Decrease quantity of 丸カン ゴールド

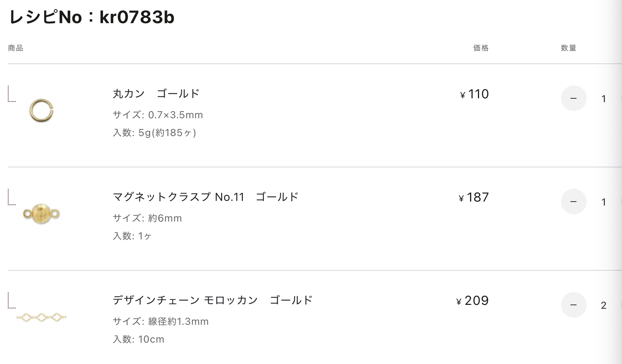pos(573,98)
